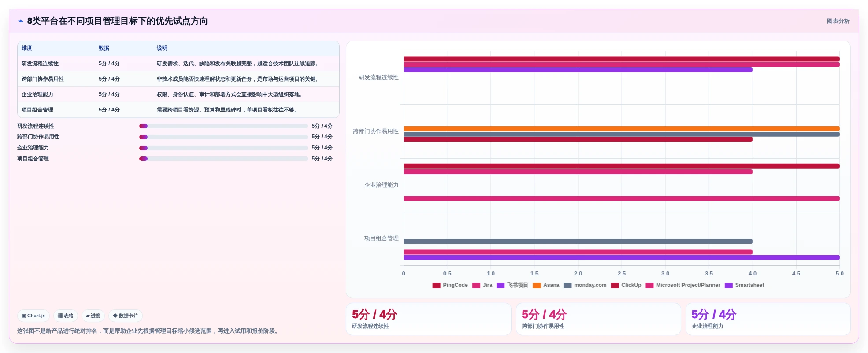The image size is (868, 353).
Task: Select the 跨部门协作易用性 table row name
Action: point(43,79)
